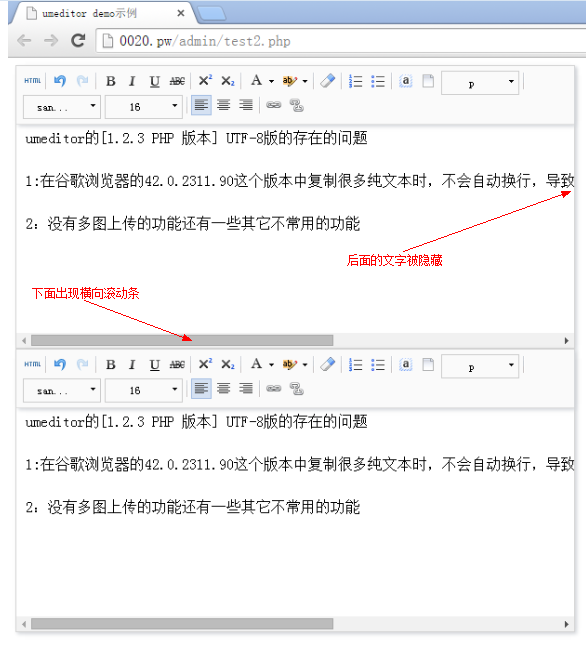Align text left in bottom editor

click(x=201, y=388)
